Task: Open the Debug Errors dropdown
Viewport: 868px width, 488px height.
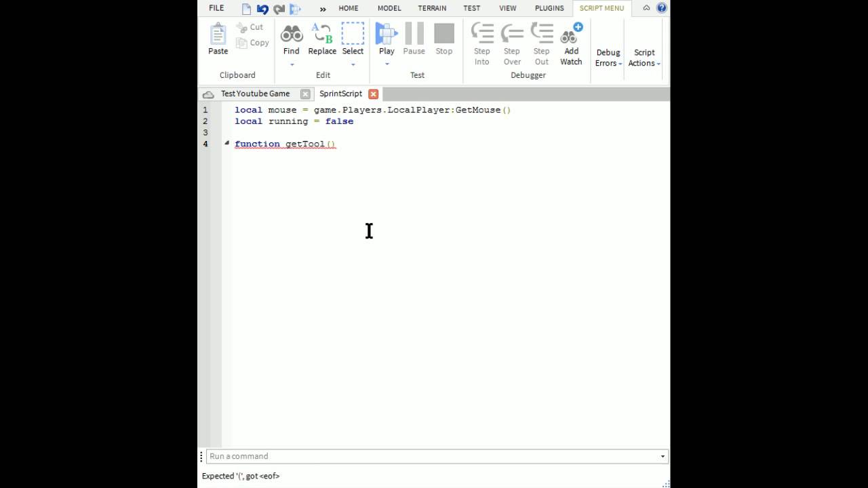Action: [x=608, y=58]
